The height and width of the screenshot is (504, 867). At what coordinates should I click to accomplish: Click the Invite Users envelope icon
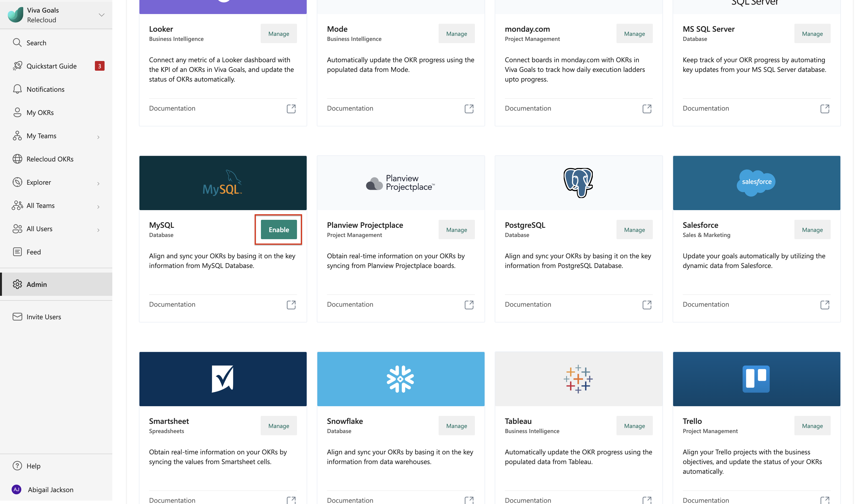click(x=17, y=316)
